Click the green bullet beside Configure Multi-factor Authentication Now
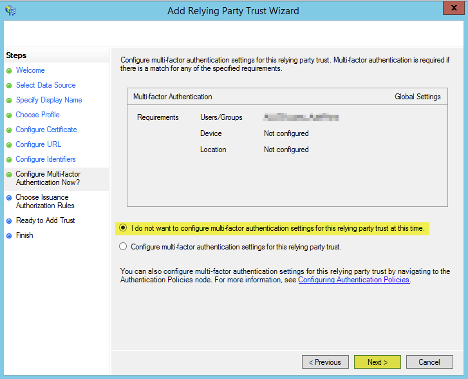Screen dimensions: 468x379 (x=9, y=174)
